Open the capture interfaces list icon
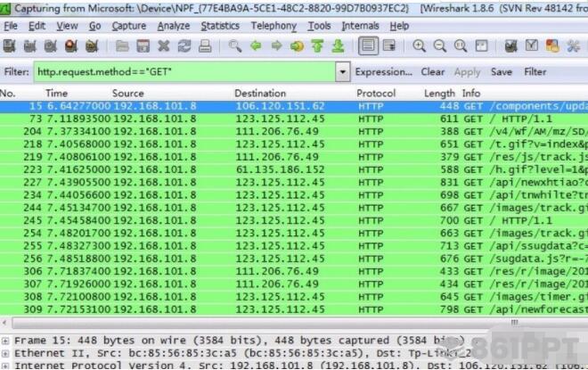This screenshot has width=588, height=370. pyautogui.click(x=10, y=46)
